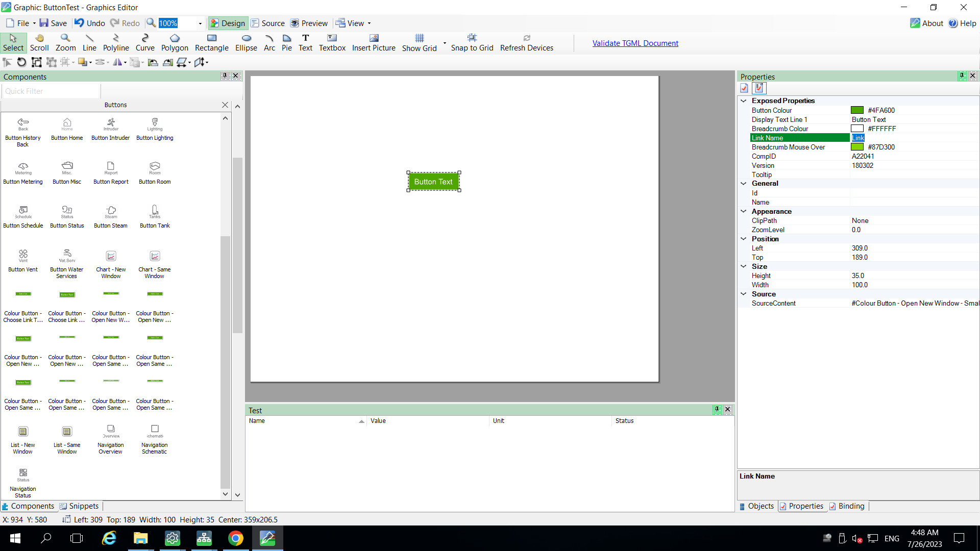Pin the Properties panel open
Image resolution: width=980 pixels, height=551 pixels.
(x=962, y=76)
